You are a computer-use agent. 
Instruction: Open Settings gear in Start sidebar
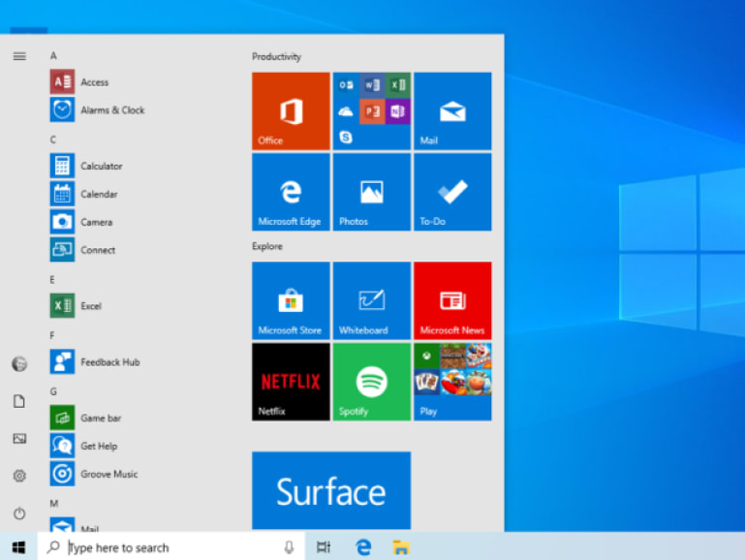tap(19, 476)
